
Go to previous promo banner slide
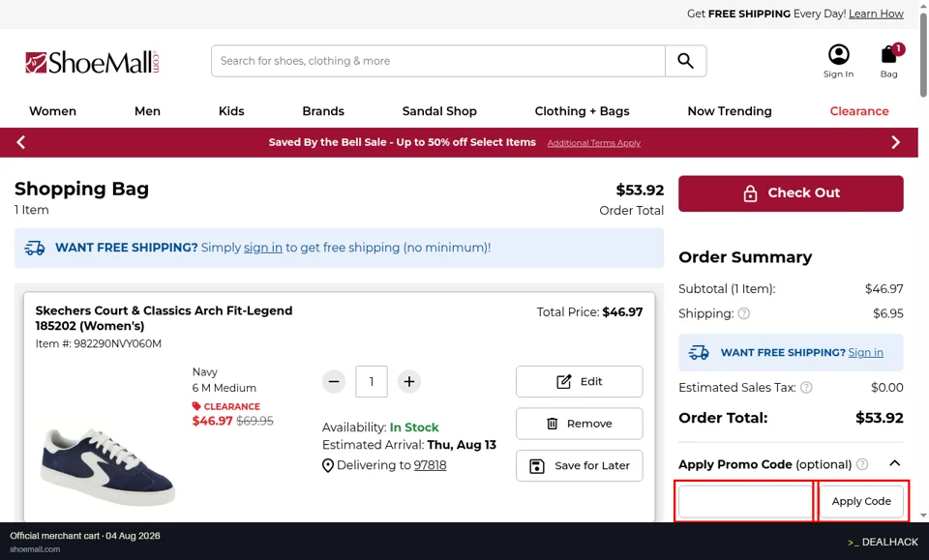20,142
